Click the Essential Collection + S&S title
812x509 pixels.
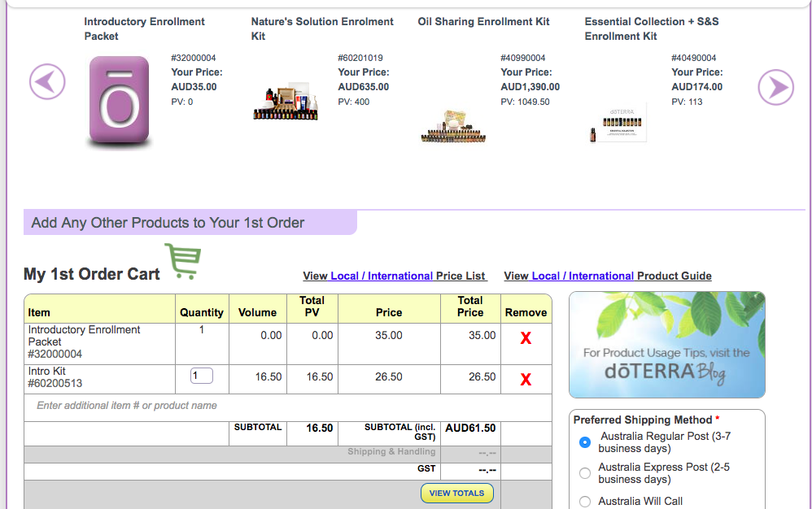652,29
